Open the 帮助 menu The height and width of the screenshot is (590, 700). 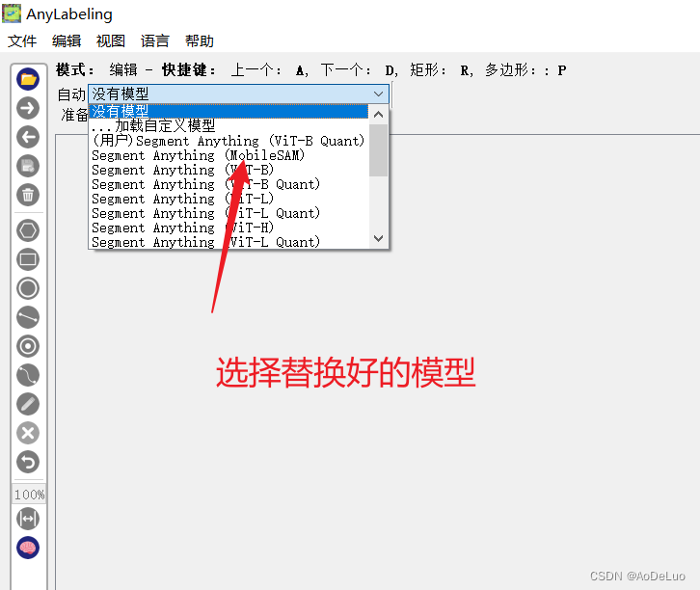(x=200, y=41)
